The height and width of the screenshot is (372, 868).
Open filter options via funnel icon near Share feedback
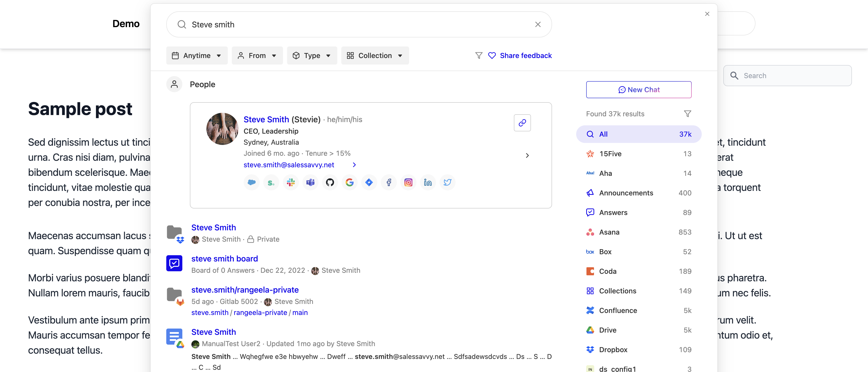478,55
